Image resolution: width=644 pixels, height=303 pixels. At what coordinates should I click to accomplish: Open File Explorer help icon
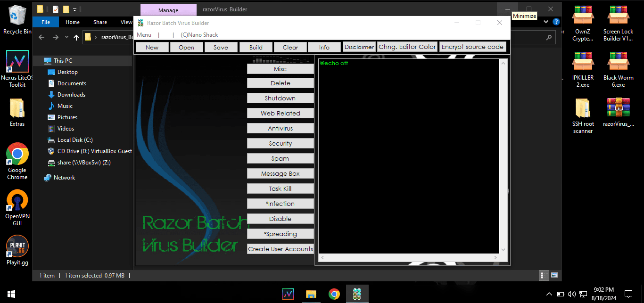click(557, 22)
